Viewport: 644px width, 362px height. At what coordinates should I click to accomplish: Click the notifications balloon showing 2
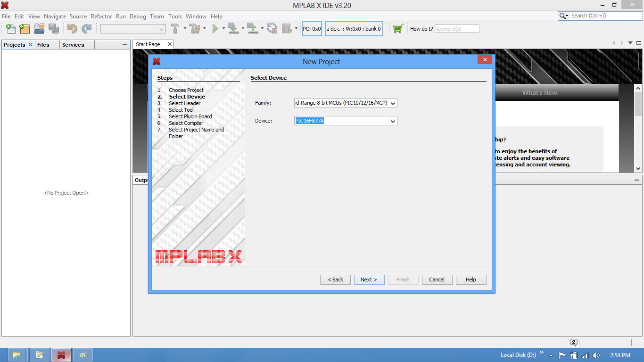[574, 342]
